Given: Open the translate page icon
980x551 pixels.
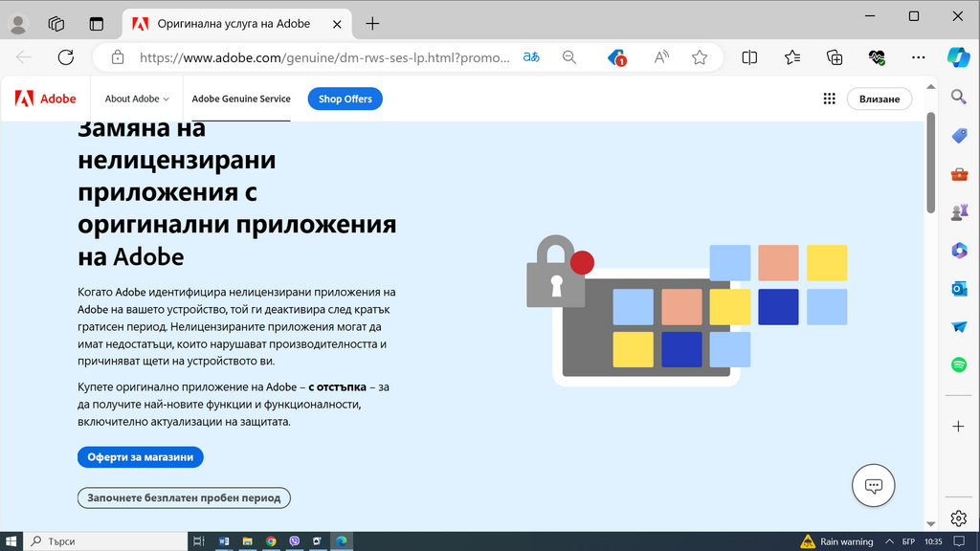Looking at the screenshot, I should [531, 57].
